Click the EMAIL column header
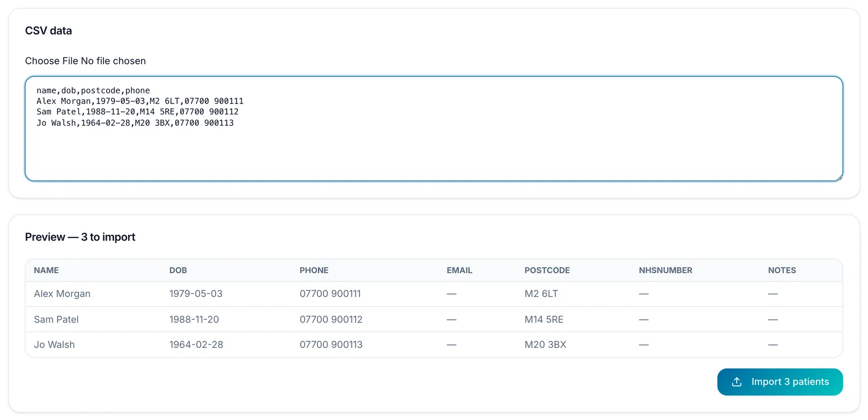The height and width of the screenshot is (420, 868). click(459, 270)
